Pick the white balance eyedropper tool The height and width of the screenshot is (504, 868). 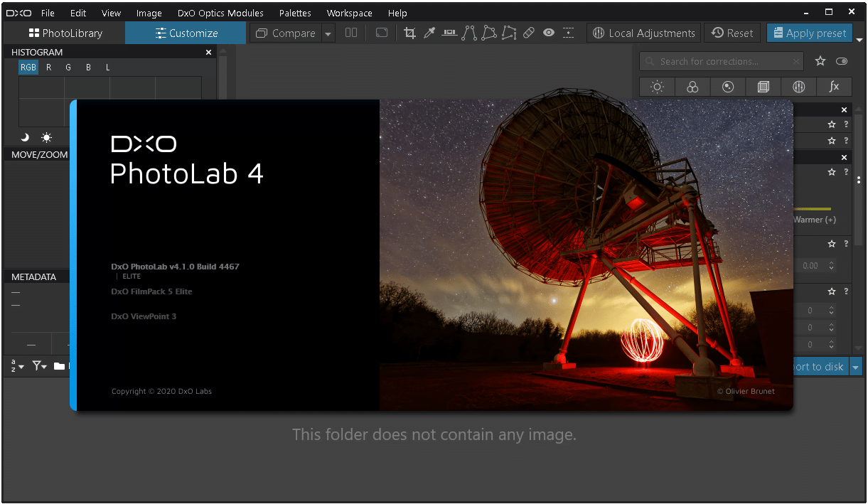pos(429,33)
